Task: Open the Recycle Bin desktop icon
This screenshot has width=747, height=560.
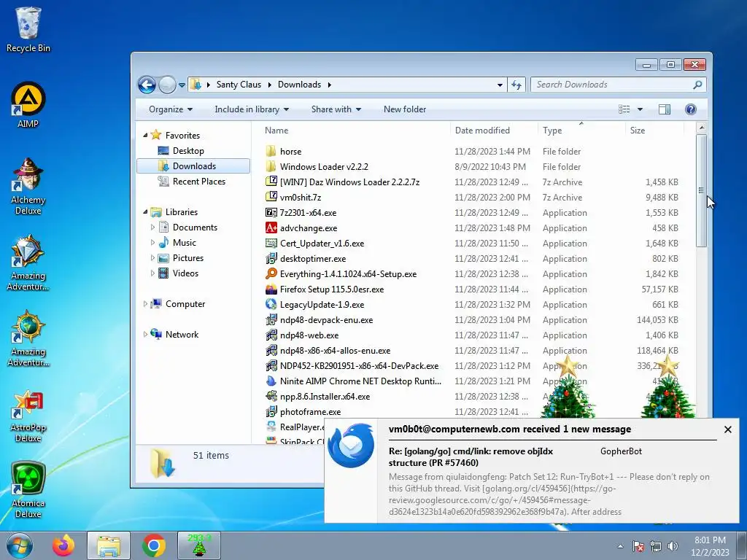Action: pos(28,29)
